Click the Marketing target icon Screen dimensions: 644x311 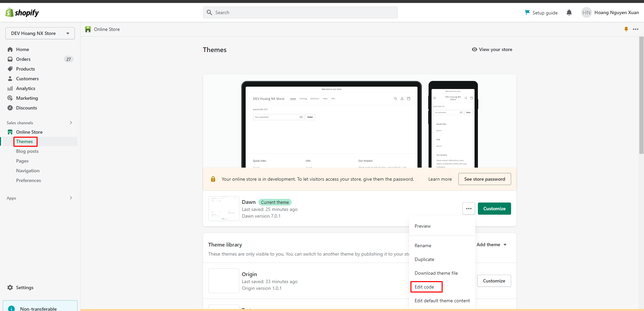[10, 98]
